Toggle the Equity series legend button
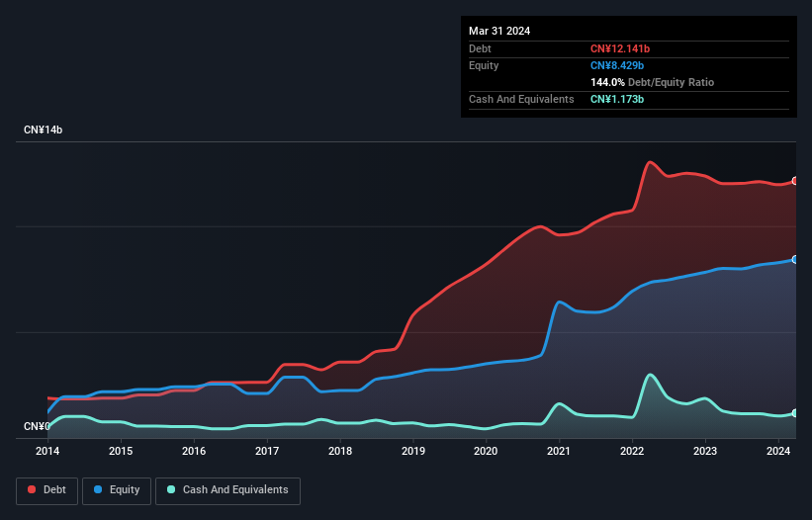The image size is (812, 520). pyautogui.click(x=117, y=490)
